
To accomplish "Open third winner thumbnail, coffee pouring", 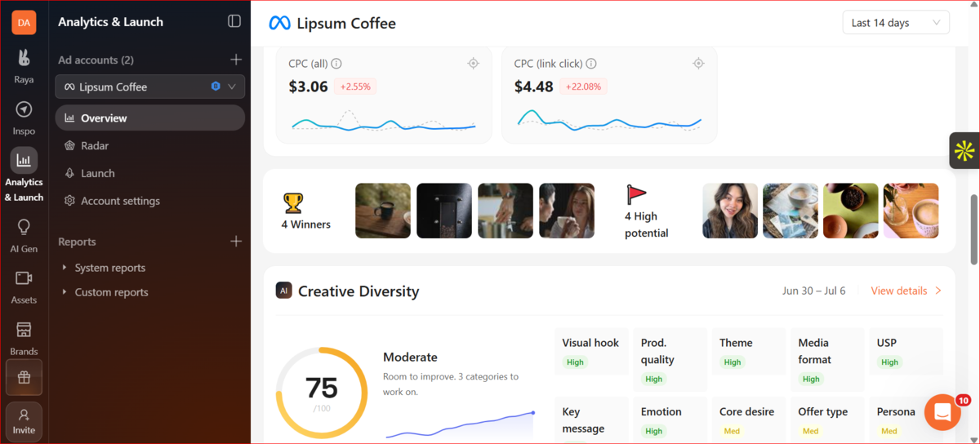I will [x=506, y=211].
